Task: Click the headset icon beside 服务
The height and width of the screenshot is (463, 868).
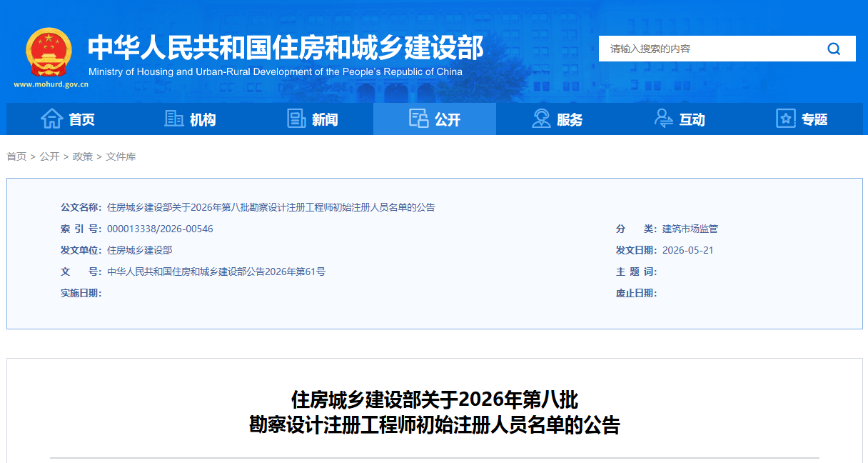Action: 541,119
